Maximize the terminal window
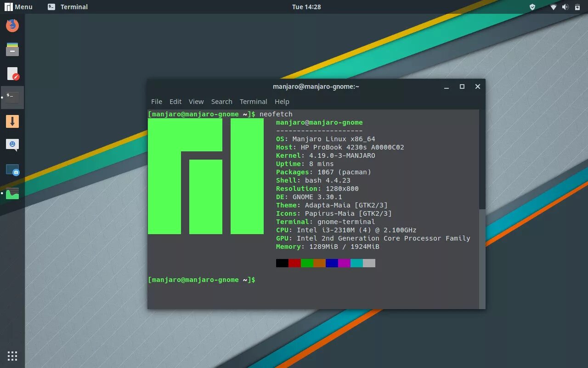The width and height of the screenshot is (588, 368). tap(462, 86)
